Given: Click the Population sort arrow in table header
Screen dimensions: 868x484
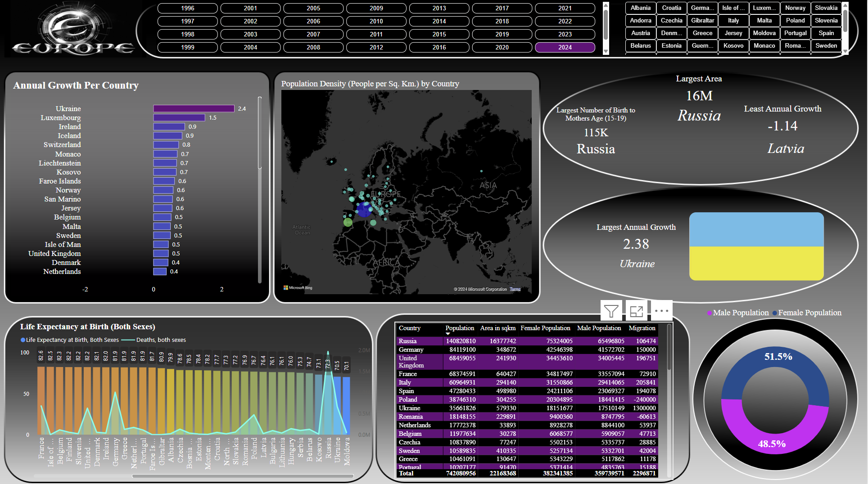Looking at the screenshot, I should (448, 334).
